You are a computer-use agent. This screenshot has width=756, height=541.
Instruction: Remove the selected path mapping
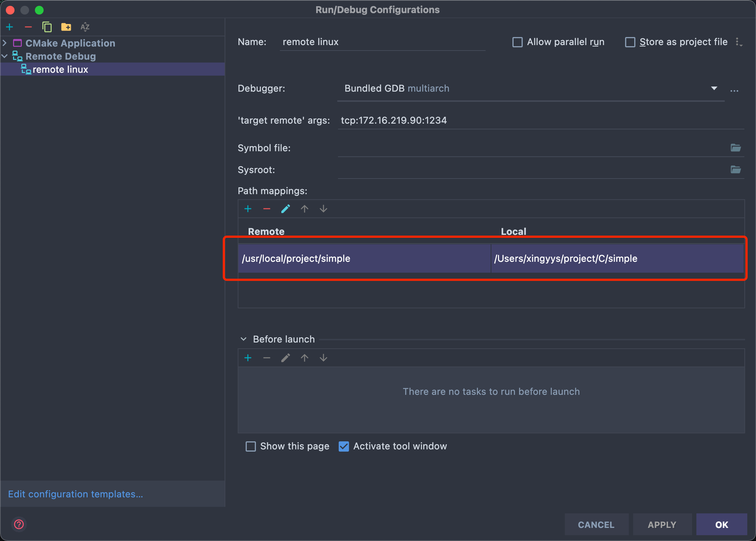pyautogui.click(x=267, y=209)
